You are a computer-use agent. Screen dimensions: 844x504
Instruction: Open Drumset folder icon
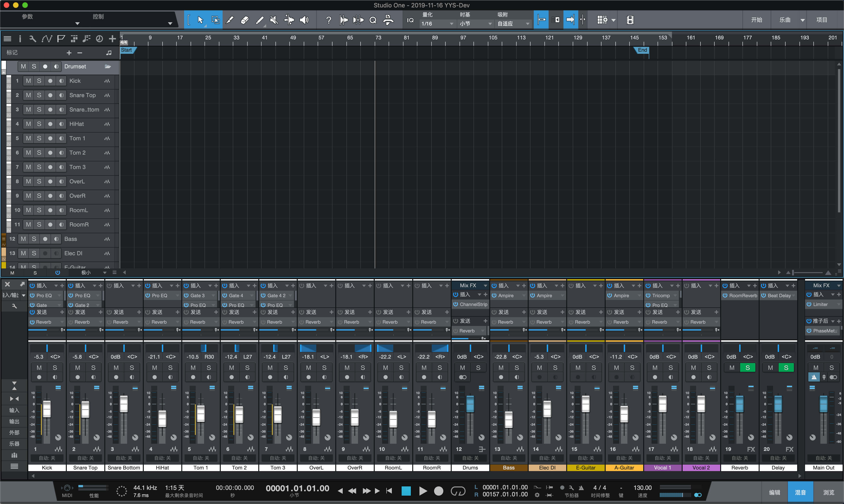point(108,67)
